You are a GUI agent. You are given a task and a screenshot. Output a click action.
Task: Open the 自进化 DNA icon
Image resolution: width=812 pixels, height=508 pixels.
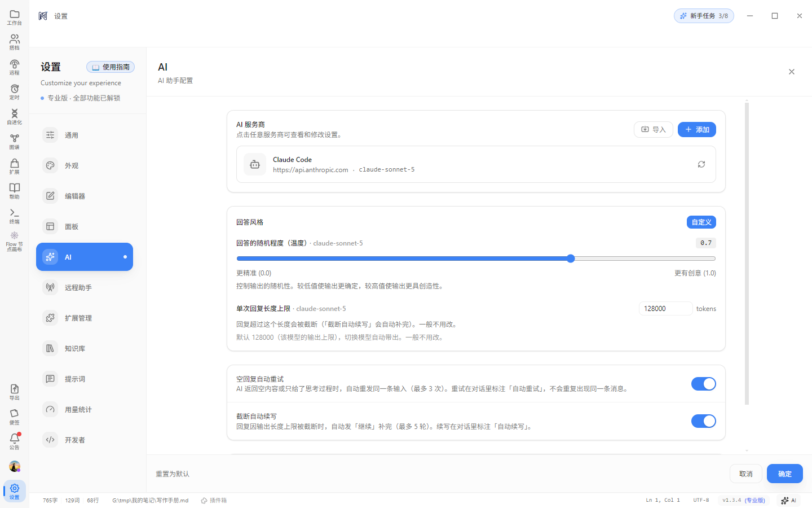click(15, 116)
